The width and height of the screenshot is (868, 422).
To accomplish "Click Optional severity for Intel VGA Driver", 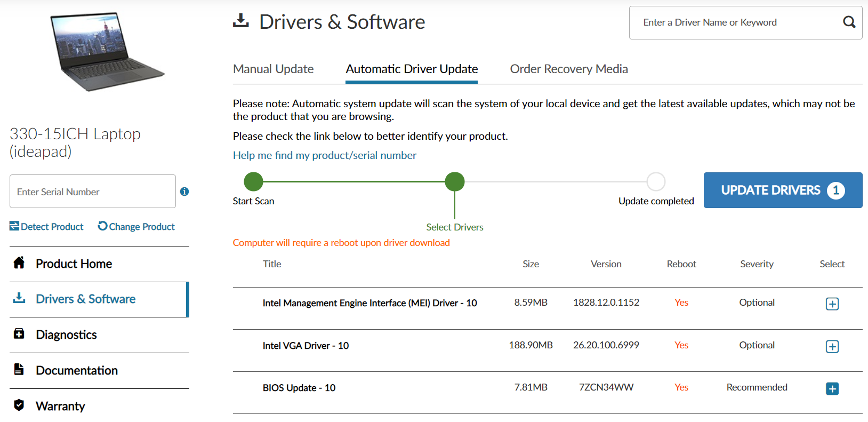I will click(757, 345).
